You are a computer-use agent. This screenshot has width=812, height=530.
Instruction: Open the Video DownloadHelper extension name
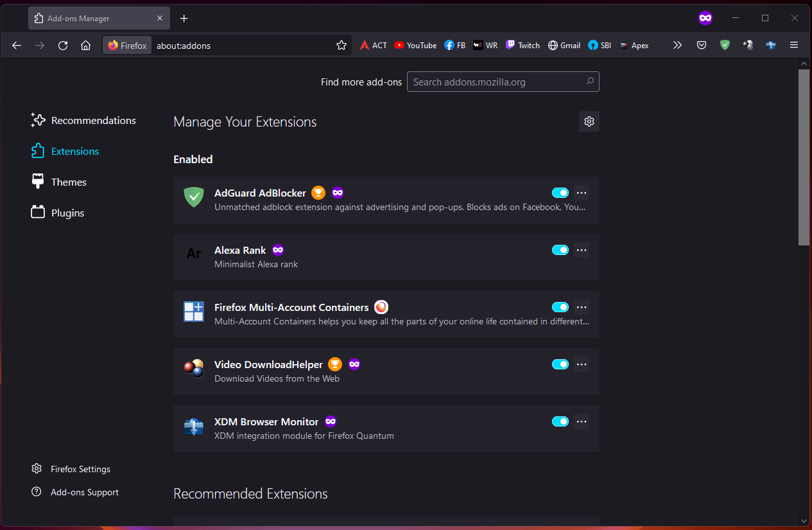pyautogui.click(x=268, y=364)
